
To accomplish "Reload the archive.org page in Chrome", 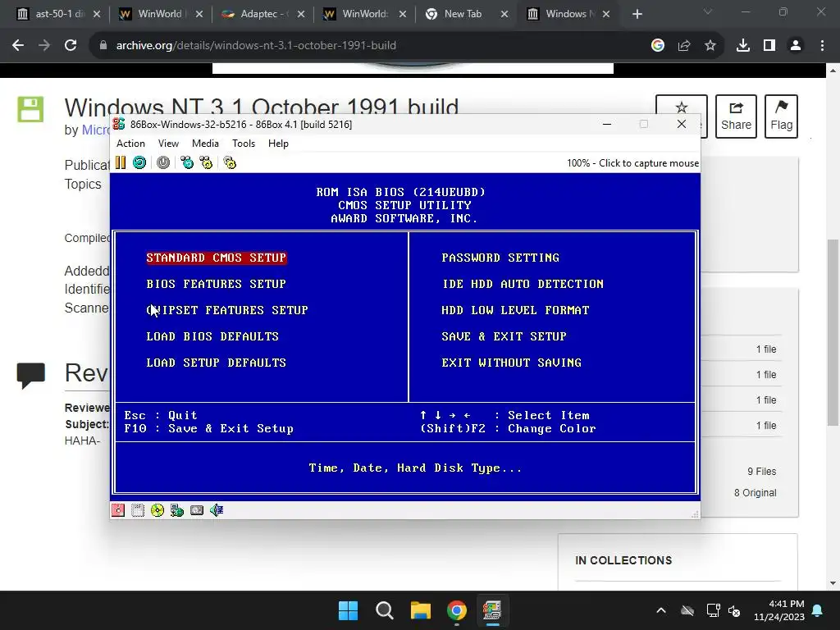I will [x=71, y=46].
